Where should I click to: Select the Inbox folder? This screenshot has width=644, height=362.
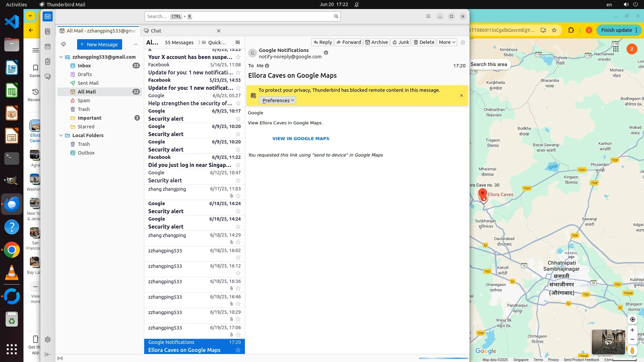point(84,66)
